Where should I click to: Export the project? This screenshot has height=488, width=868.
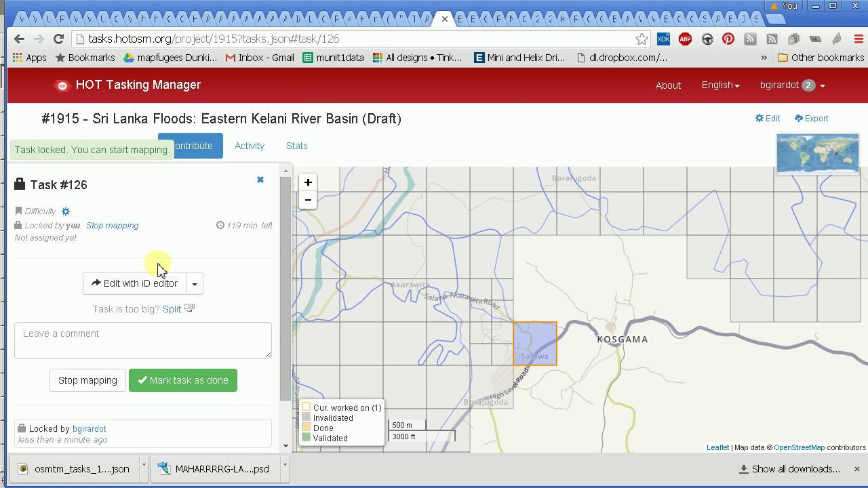(x=811, y=119)
